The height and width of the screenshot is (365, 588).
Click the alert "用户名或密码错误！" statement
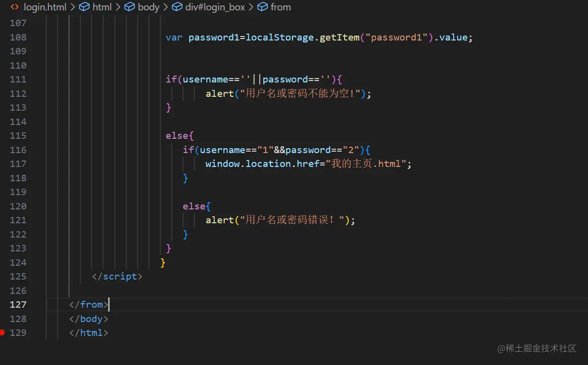280,220
